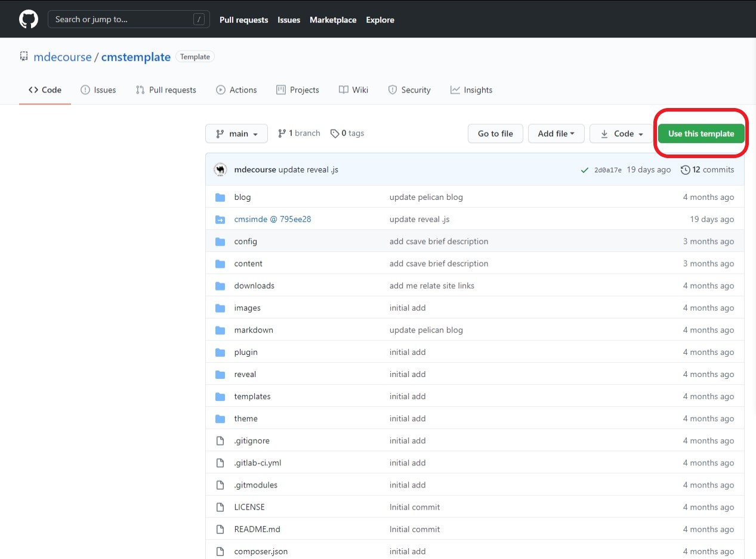Click 'update pelican blog' message in markdown row
The height and width of the screenshot is (559, 756).
pyautogui.click(x=426, y=329)
